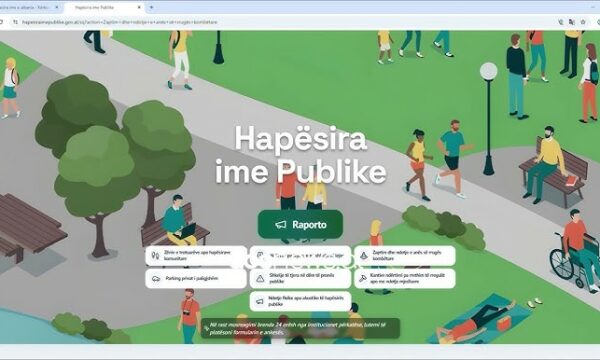Open a new browser tab
600x360 pixels.
pos(152,7)
